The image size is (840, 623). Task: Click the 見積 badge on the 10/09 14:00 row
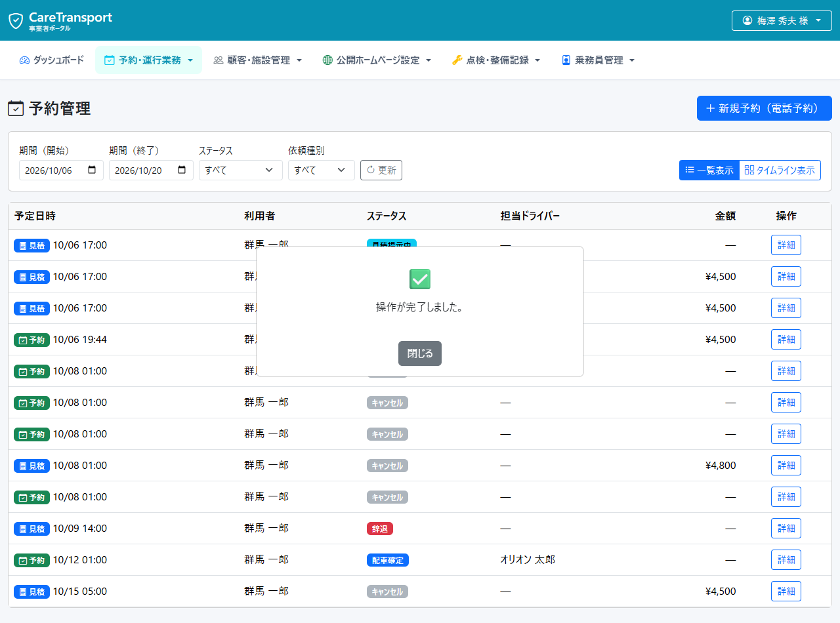(31, 529)
